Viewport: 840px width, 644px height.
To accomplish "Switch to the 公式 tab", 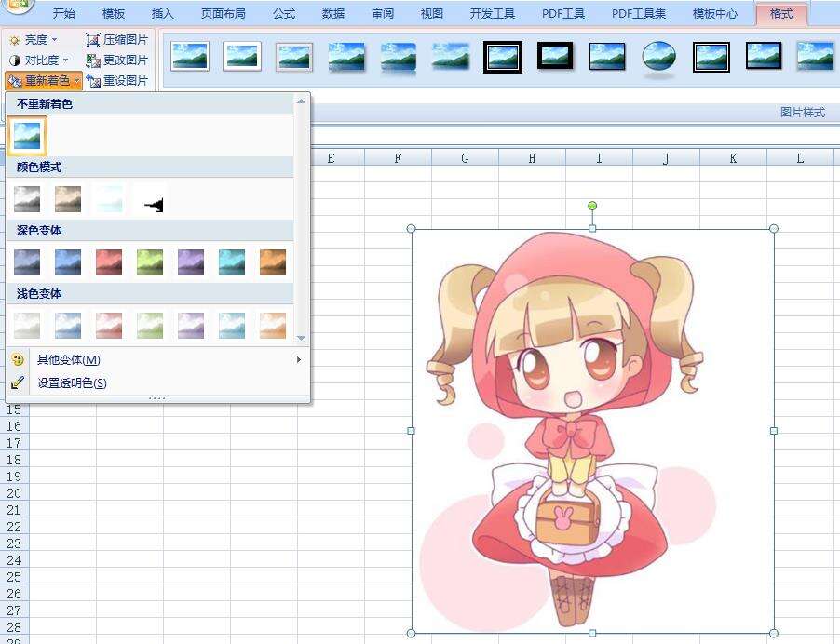I will pos(284,13).
